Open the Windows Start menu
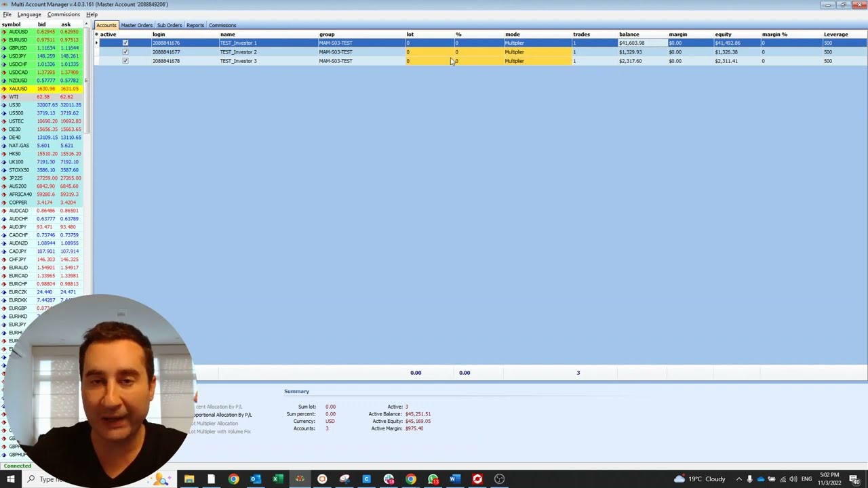 10,479
